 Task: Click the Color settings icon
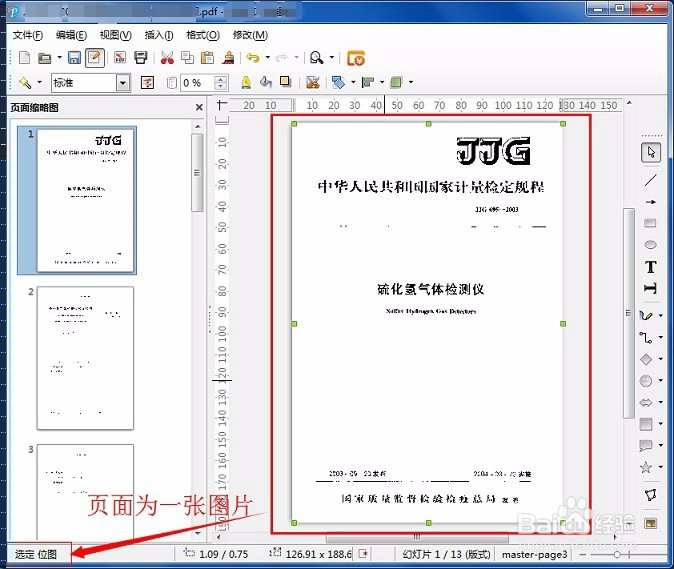click(147, 83)
